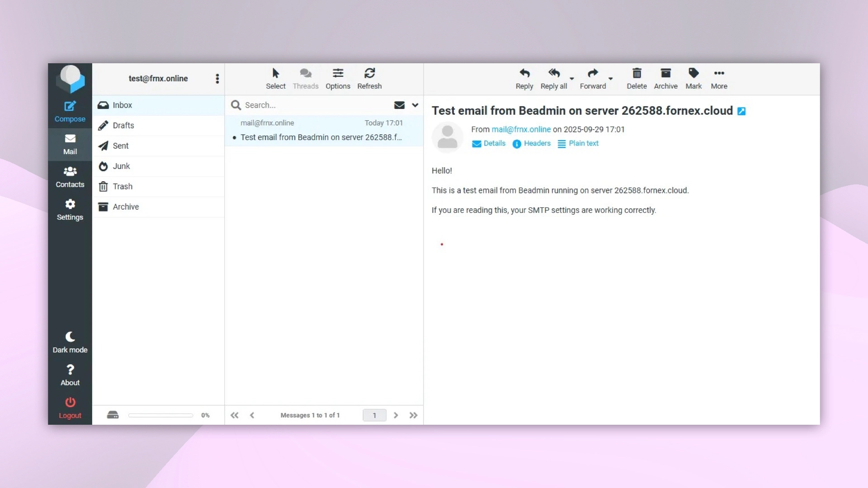Logout from the webmail

[x=70, y=408]
